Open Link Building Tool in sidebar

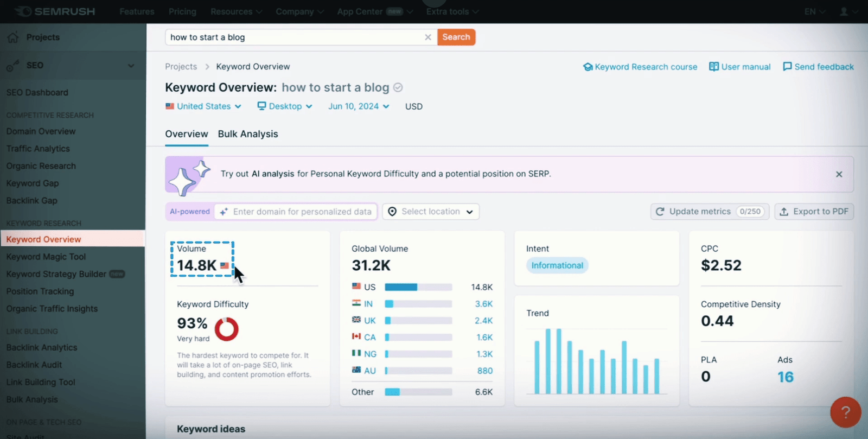point(41,382)
